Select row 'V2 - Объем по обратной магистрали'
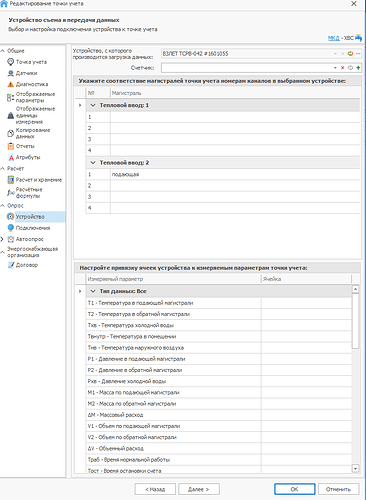Viewport: 366px width, 500px height. (x=219, y=437)
